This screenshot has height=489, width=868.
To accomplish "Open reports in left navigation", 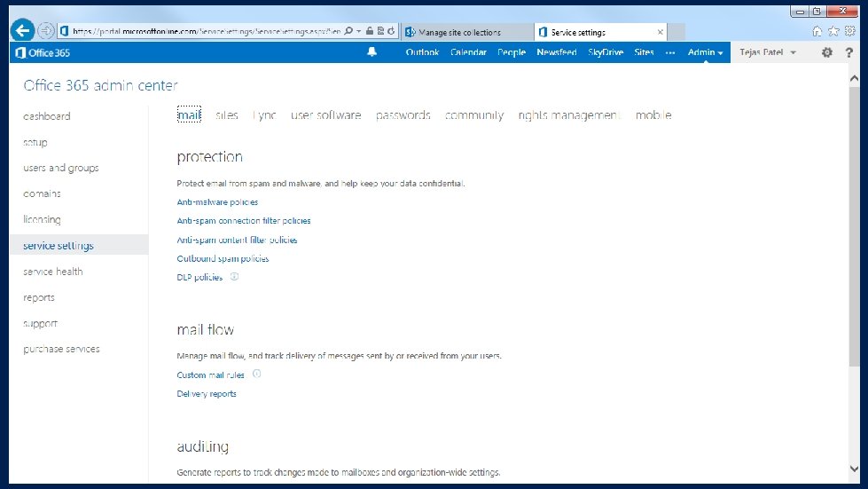I will 39,297.
